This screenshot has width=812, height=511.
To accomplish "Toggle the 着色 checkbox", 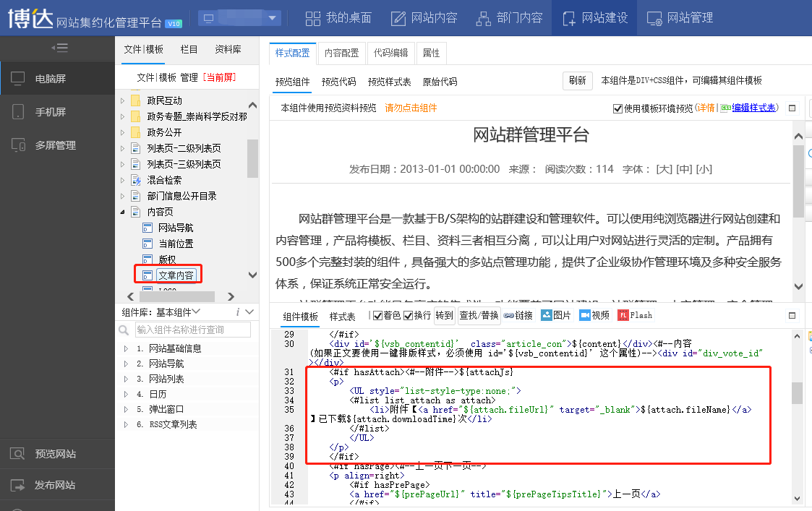I will [x=377, y=316].
